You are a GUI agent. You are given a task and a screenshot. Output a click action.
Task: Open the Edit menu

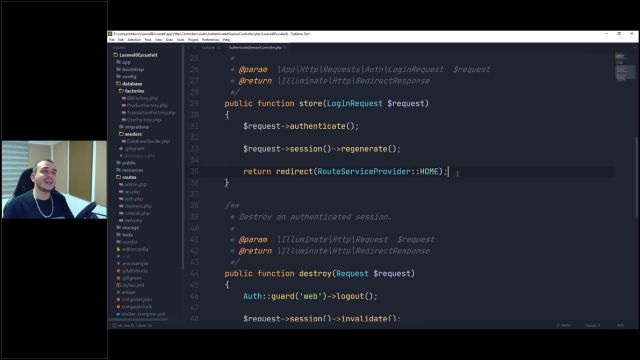(121, 40)
